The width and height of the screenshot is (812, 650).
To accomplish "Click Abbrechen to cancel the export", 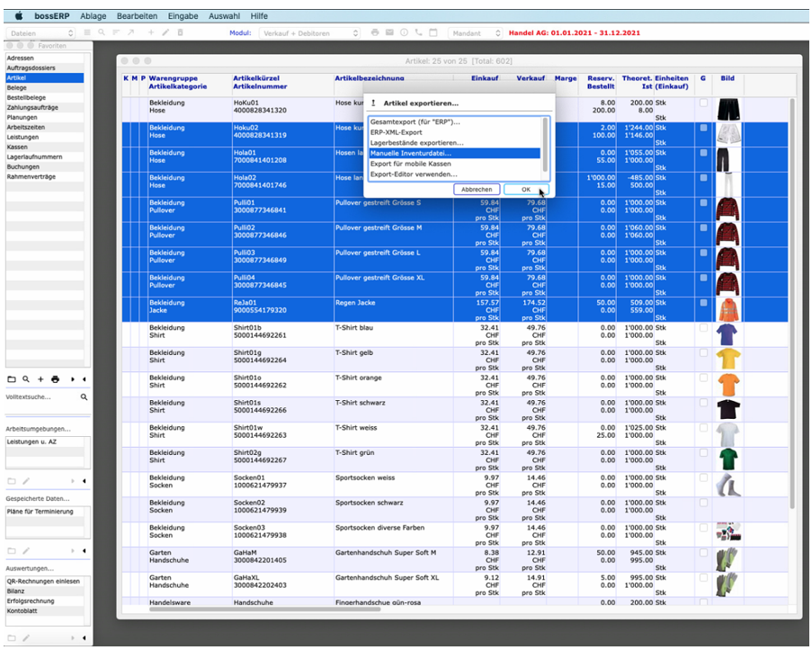I will click(x=477, y=190).
